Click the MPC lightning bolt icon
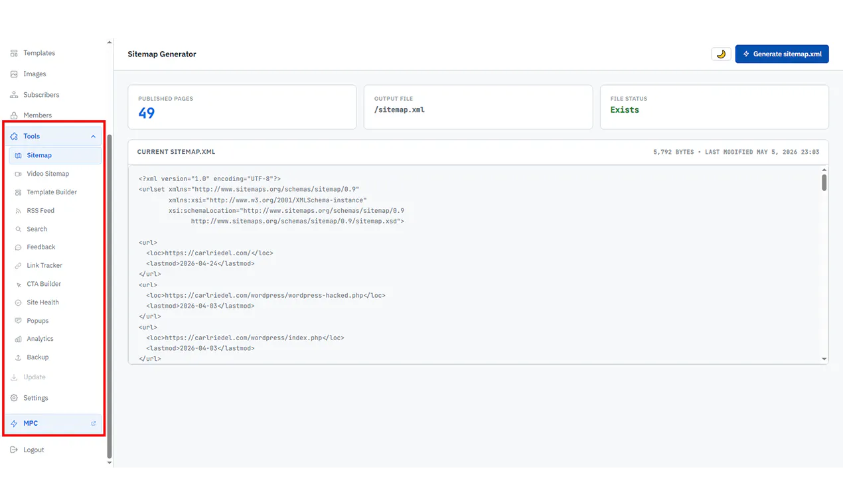The width and height of the screenshot is (843, 504). pyautogui.click(x=14, y=423)
